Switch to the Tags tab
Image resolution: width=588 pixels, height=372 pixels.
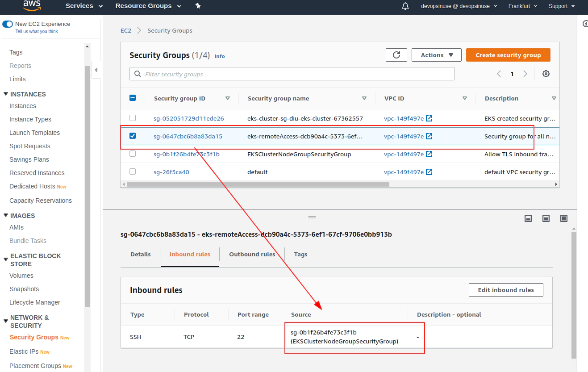pyautogui.click(x=301, y=254)
